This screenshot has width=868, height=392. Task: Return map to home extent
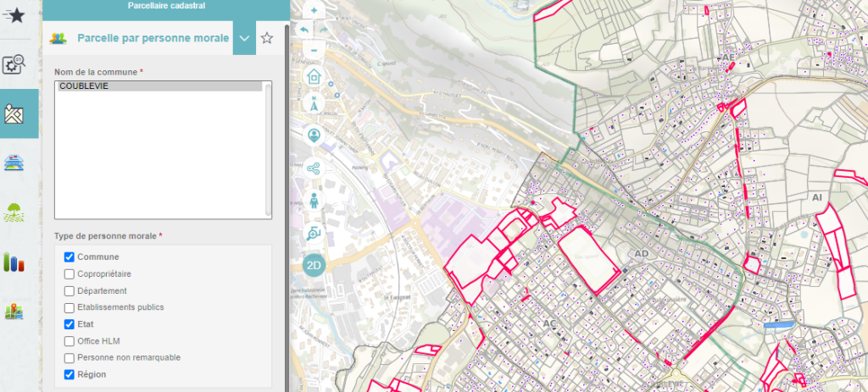(314, 76)
